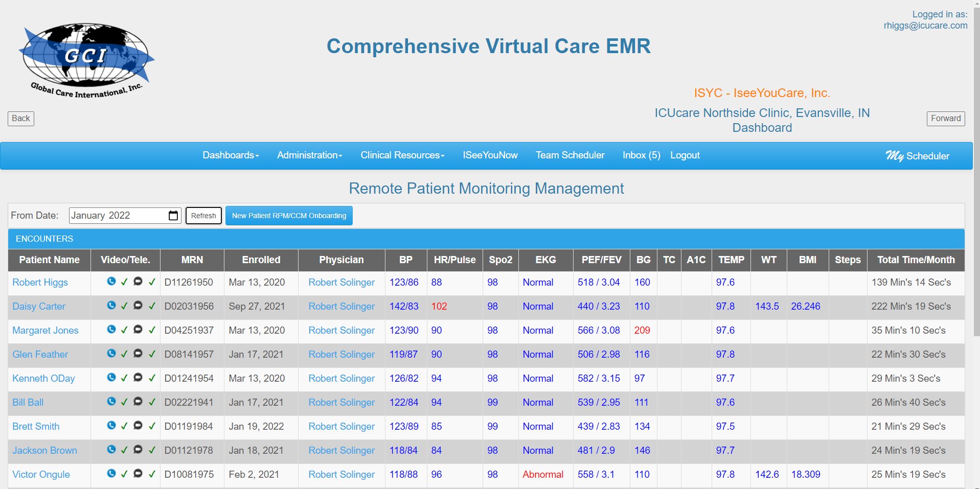Phone icon for Kenneth ODay

[x=111, y=377]
